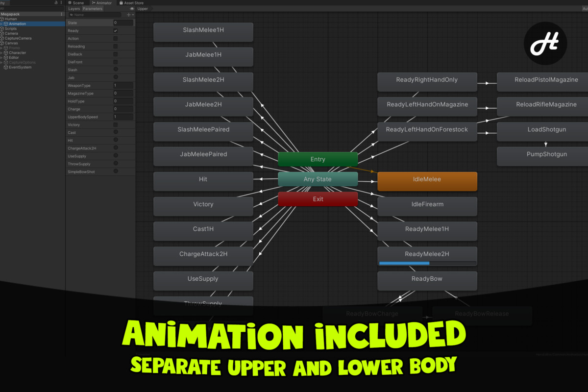This screenshot has height=392, width=588.
Task: Click the cube icon beside EventSystem
Action: (x=6, y=67)
